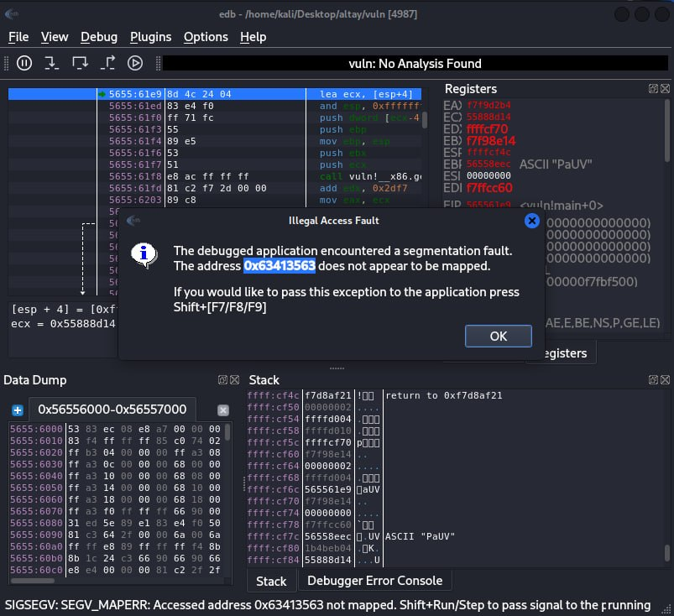Click the edb application icon in title bar
The height and width of the screenshot is (616, 674).
coord(12,14)
